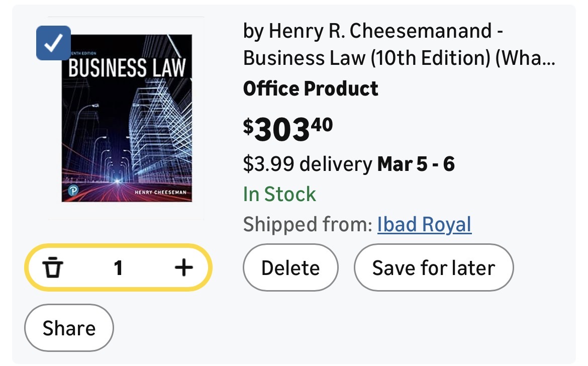Click the Shipped from label
Image resolution: width=588 pixels, height=366 pixels.
click(307, 224)
